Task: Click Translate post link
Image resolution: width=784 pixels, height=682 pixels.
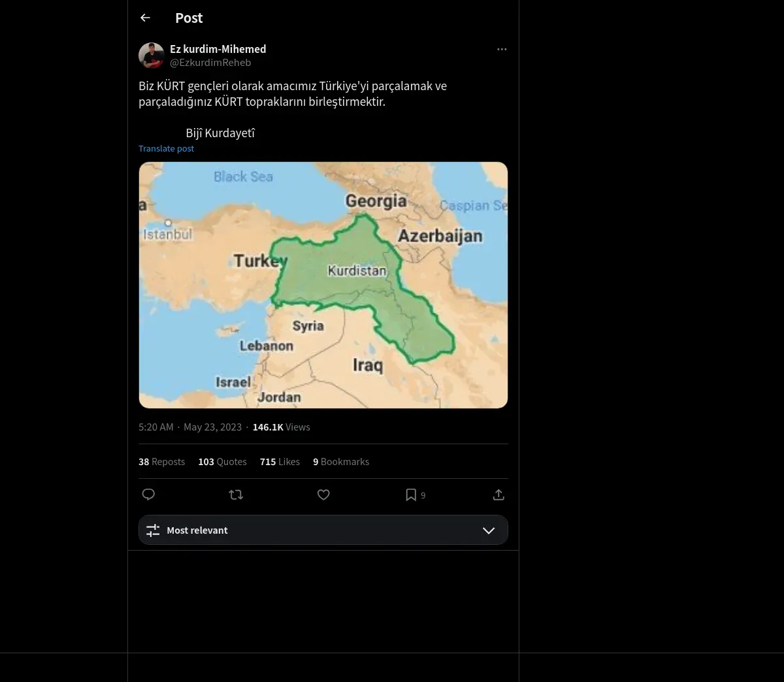Action: [166, 148]
